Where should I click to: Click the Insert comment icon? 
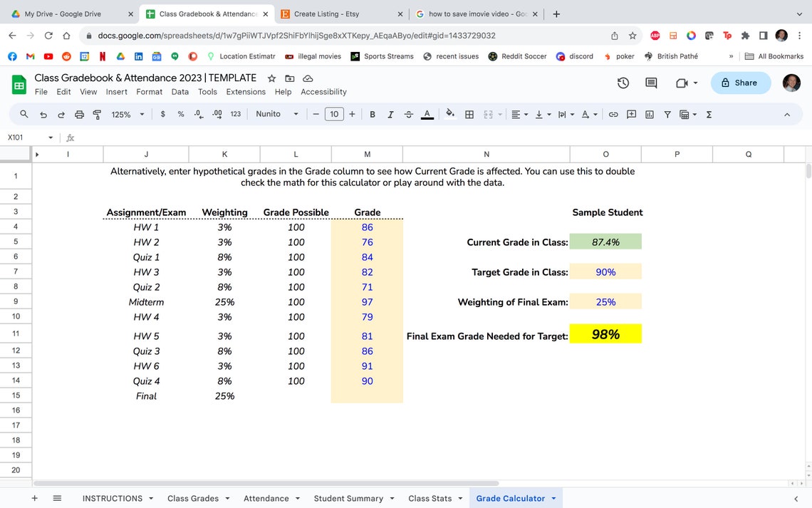tap(631, 114)
